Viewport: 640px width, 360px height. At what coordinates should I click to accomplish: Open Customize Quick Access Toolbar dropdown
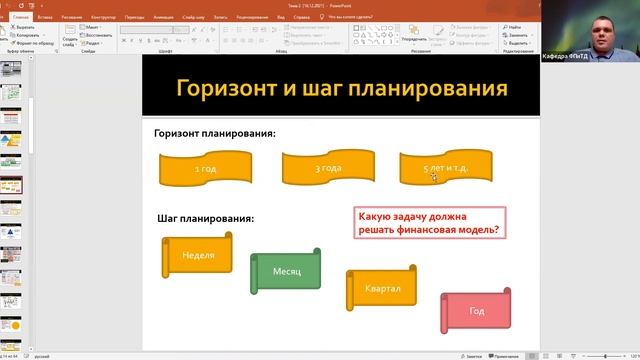(42, 6)
